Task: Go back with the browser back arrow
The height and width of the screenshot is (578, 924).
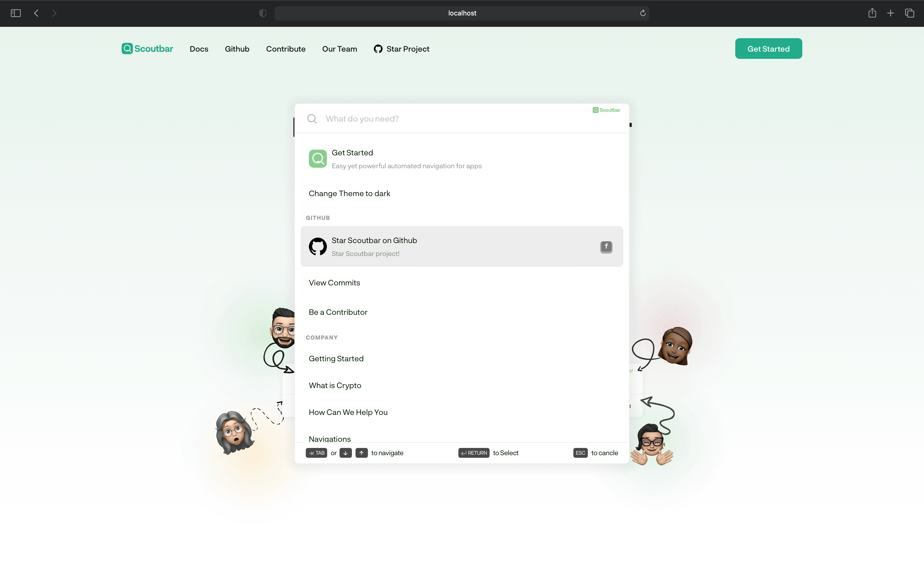Action: click(x=36, y=13)
